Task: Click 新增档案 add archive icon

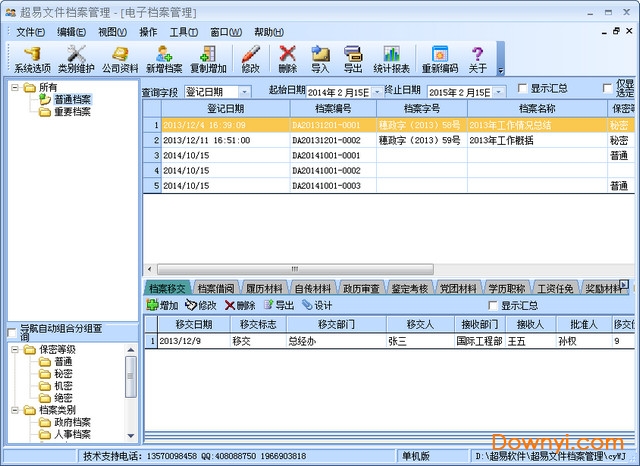Action: coord(164,59)
